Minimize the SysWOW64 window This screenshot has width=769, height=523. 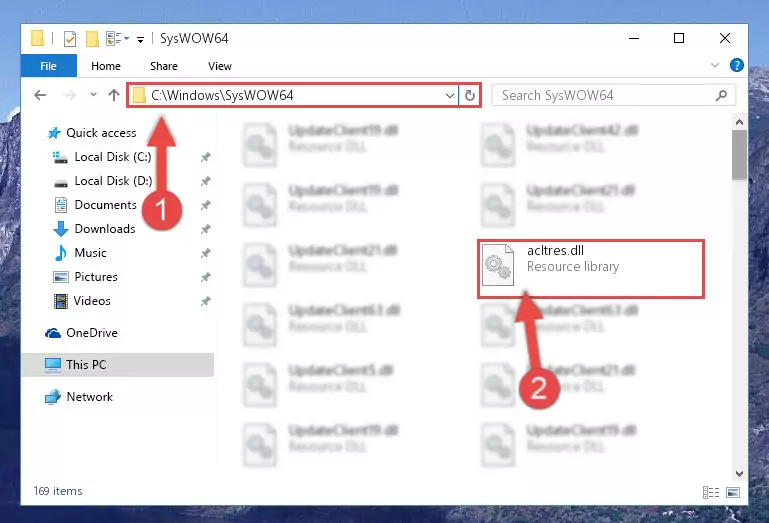(634, 38)
